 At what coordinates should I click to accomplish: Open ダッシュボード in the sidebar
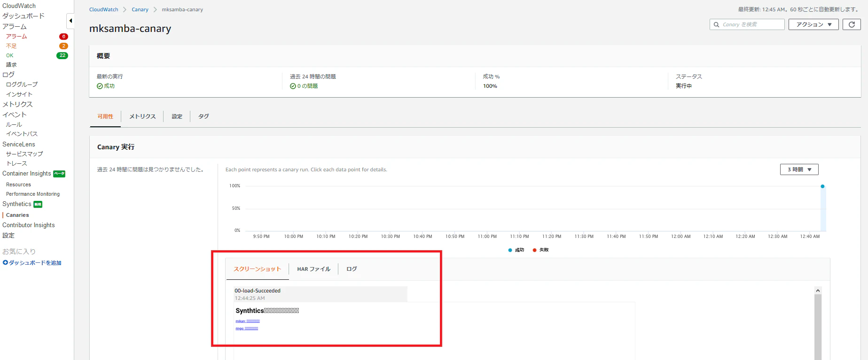23,16
